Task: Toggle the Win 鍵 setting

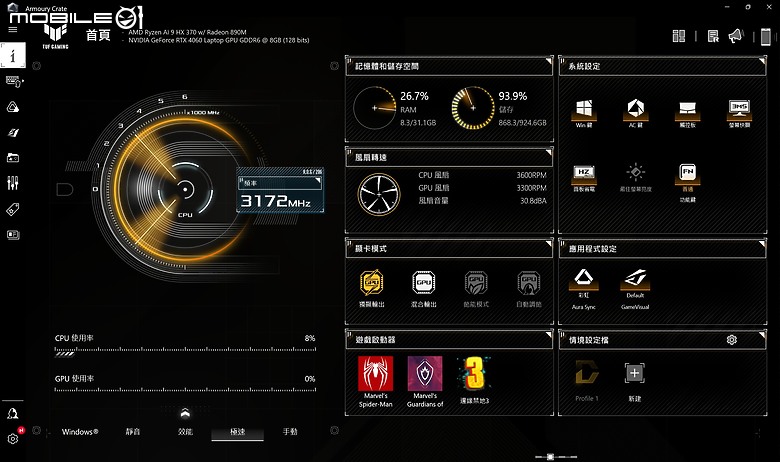Action: pos(584,113)
